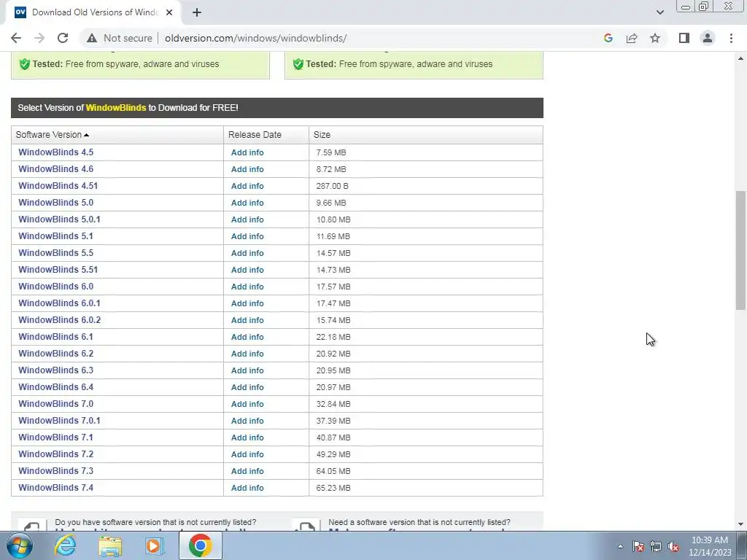Viewport: 747px width, 560px height.
Task: Click Add info for WindowBlinds 5.0
Action: (x=247, y=203)
